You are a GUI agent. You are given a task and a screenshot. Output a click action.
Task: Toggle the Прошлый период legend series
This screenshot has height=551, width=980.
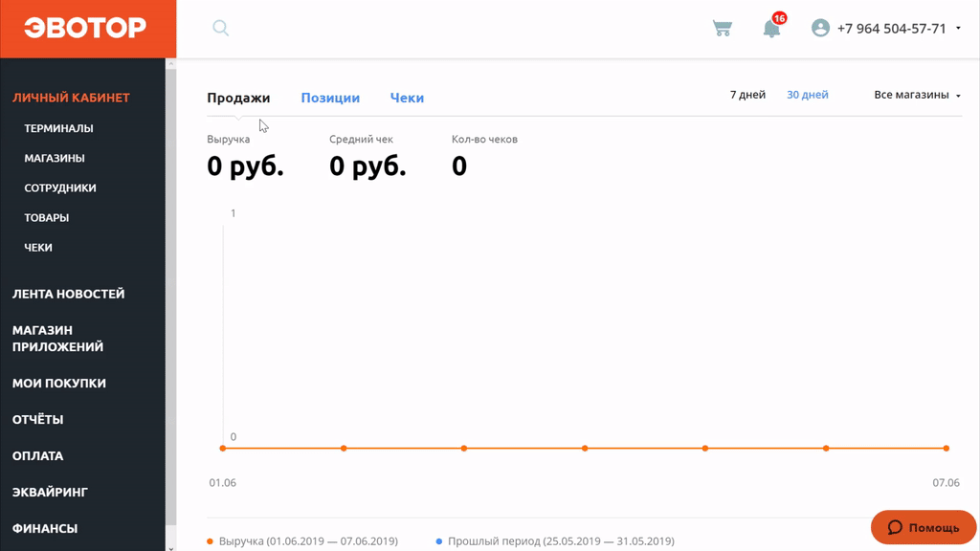pos(555,541)
